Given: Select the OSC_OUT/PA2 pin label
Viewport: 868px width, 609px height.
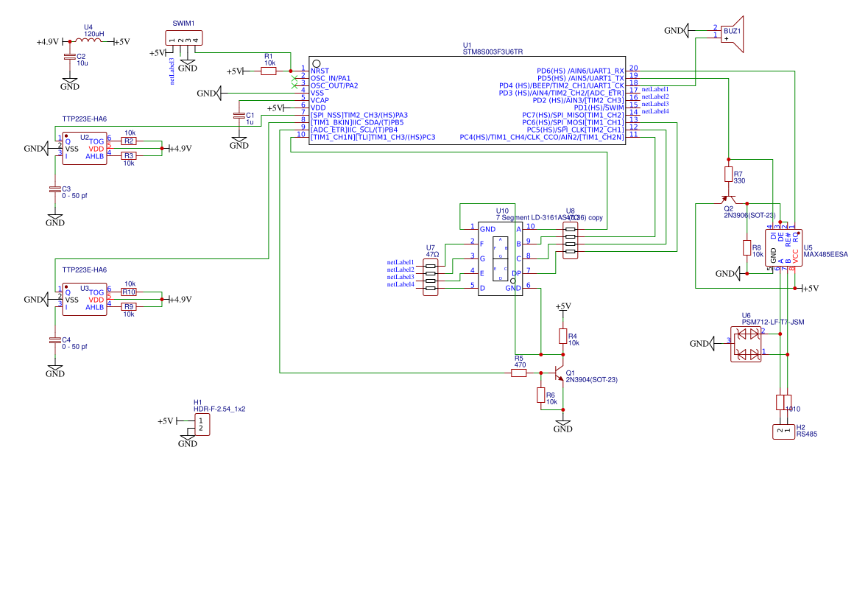Looking at the screenshot, I should coord(334,86).
